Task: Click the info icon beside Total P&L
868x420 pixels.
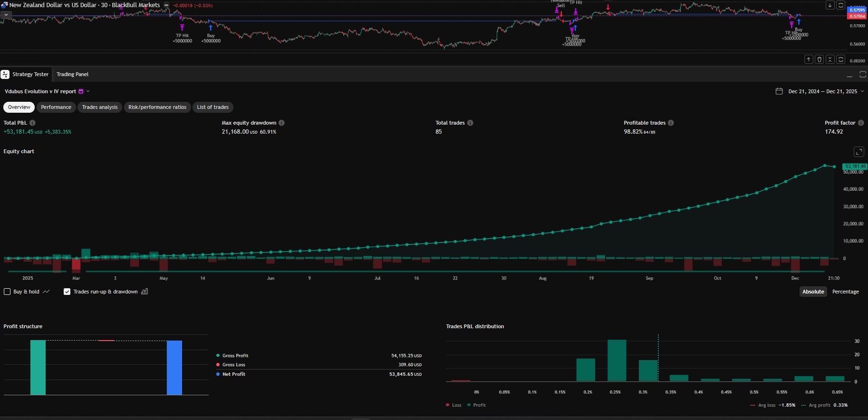Action: coord(32,123)
